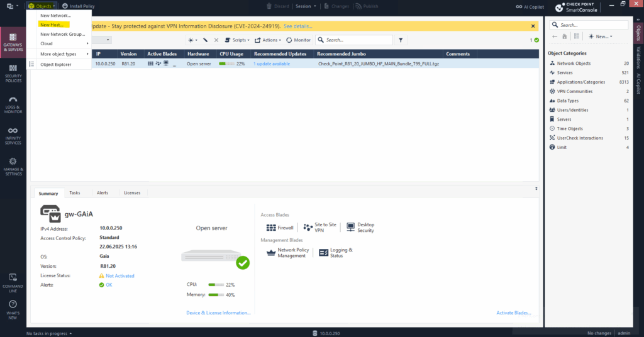
Task: Click the ellipsis in the Active Blades cell
Action: click(175, 65)
